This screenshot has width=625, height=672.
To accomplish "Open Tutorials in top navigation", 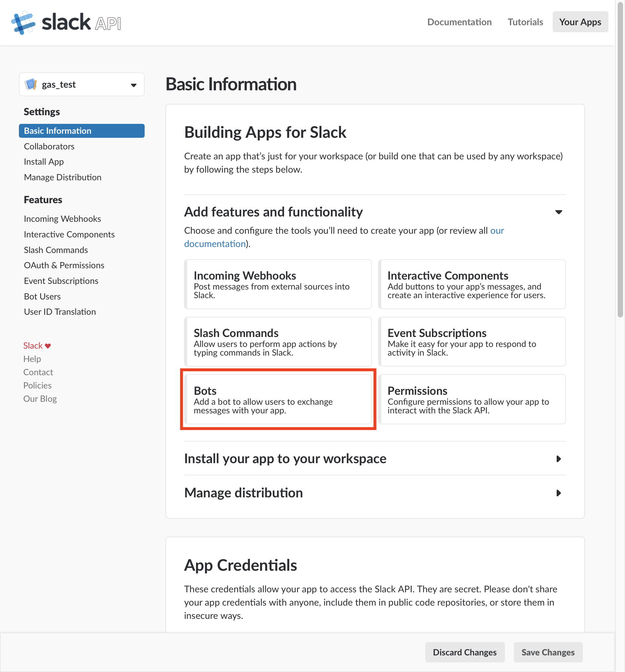I will pyautogui.click(x=525, y=22).
